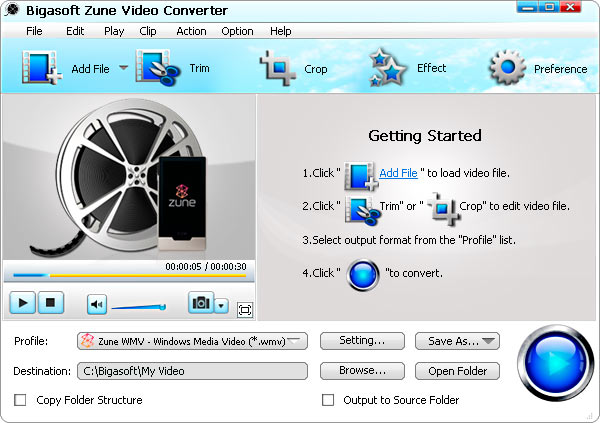
Task: Click the Trim toolbar icon
Action: tap(158, 68)
